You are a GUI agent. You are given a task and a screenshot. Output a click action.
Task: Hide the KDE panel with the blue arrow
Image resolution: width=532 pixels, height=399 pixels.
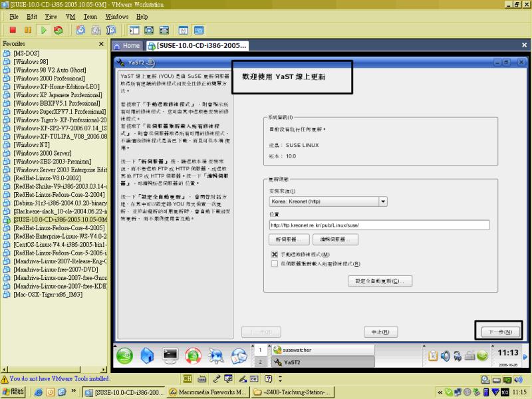coord(525,356)
